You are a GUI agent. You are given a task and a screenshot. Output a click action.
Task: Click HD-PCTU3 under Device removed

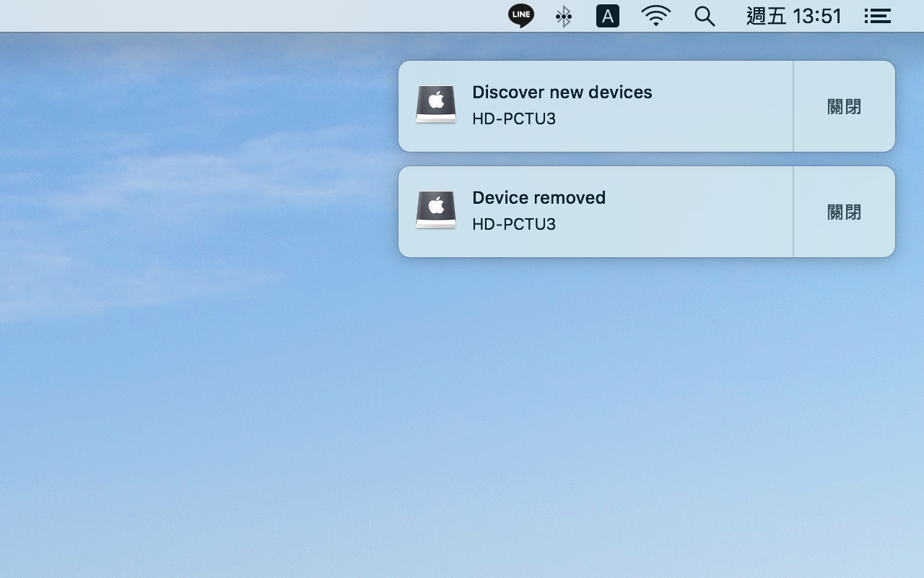[x=514, y=224]
